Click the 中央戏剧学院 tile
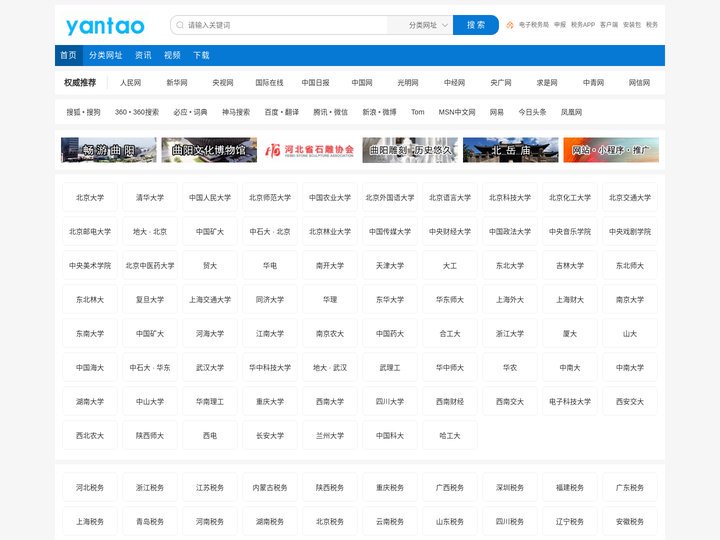 click(630, 231)
